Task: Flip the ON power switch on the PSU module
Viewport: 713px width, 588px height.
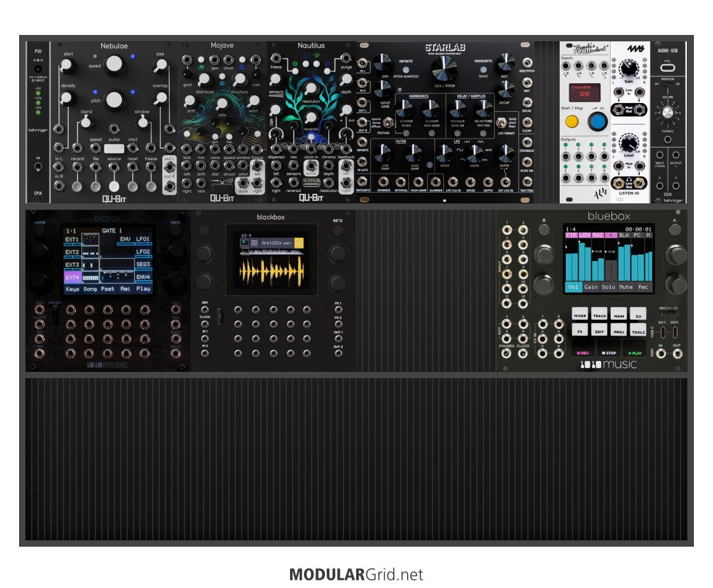Action: coord(38,167)
